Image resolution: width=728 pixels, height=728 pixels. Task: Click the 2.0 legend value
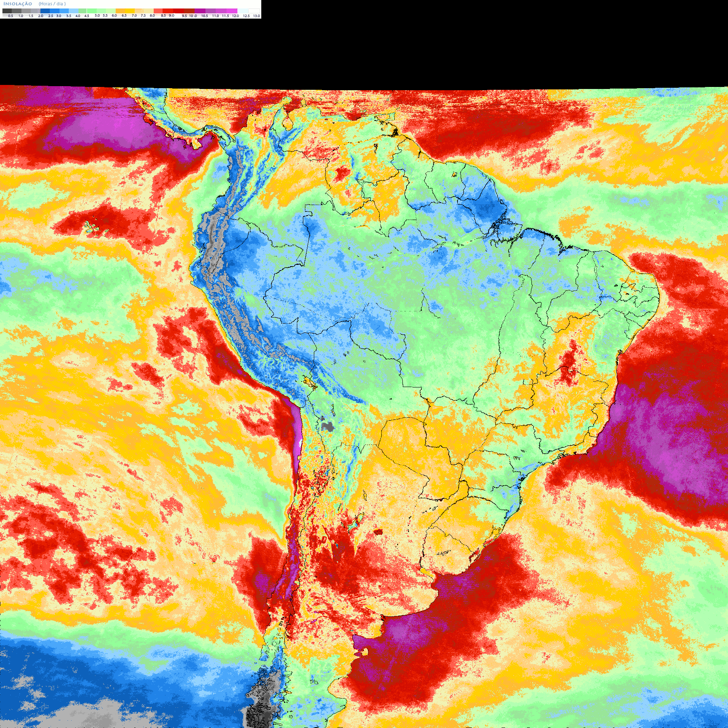(40, 16)
